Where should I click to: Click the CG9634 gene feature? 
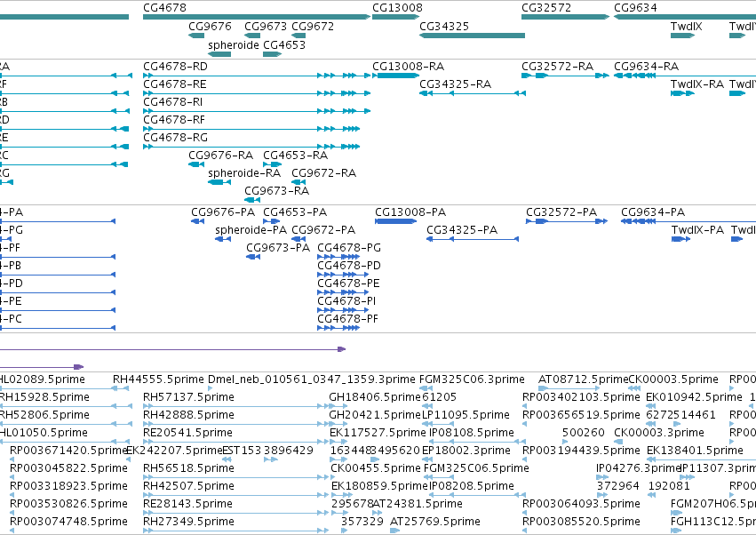(x=685, y=17)
